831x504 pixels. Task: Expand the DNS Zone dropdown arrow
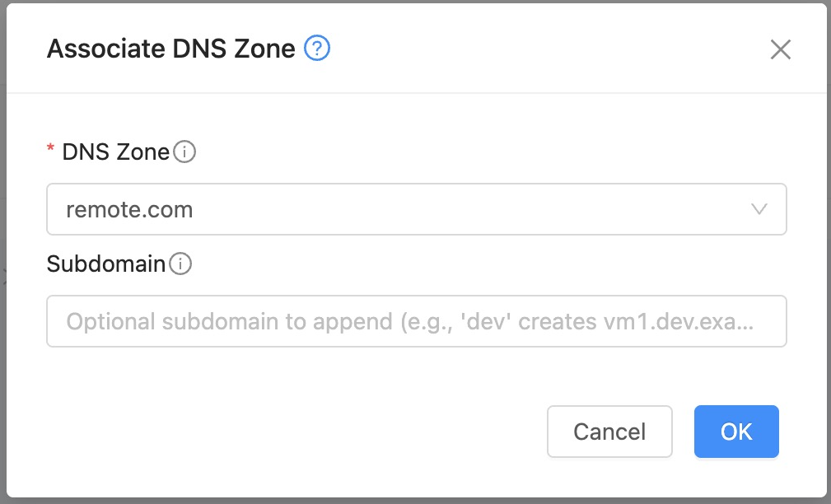tap(759, 209)
